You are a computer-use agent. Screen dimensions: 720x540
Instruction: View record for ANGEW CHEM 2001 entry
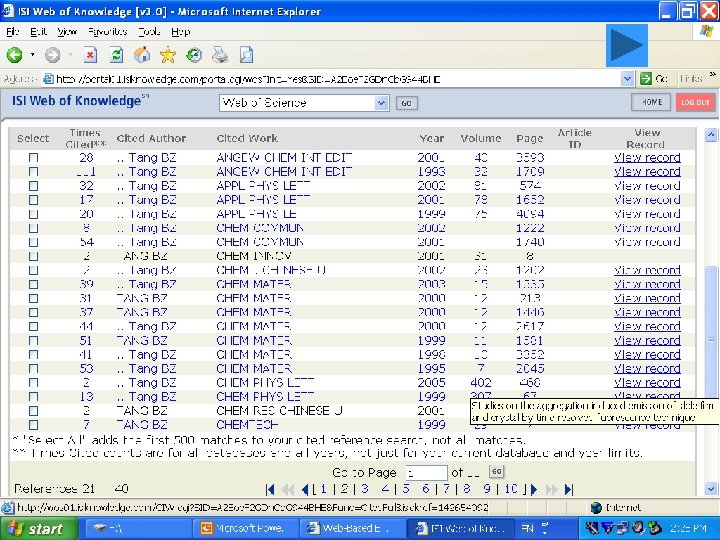647,158
